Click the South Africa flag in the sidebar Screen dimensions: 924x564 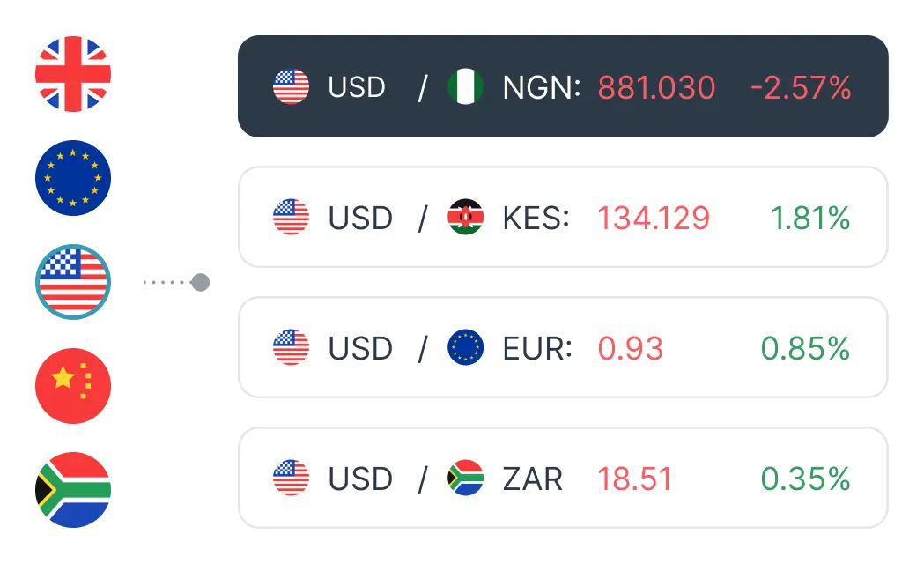[73, 489]
